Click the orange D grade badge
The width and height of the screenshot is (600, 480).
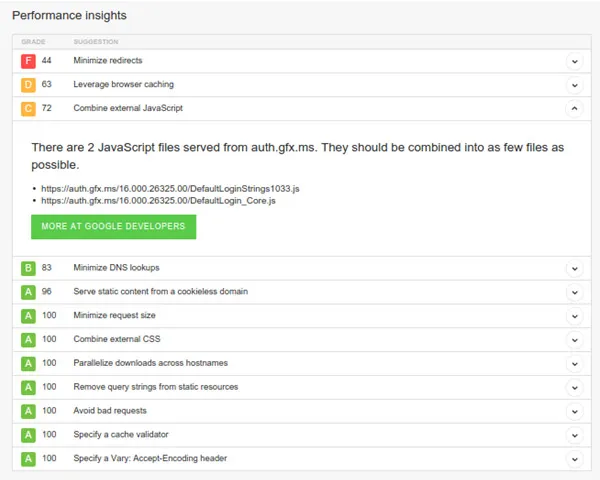click(x=28, y=84)
